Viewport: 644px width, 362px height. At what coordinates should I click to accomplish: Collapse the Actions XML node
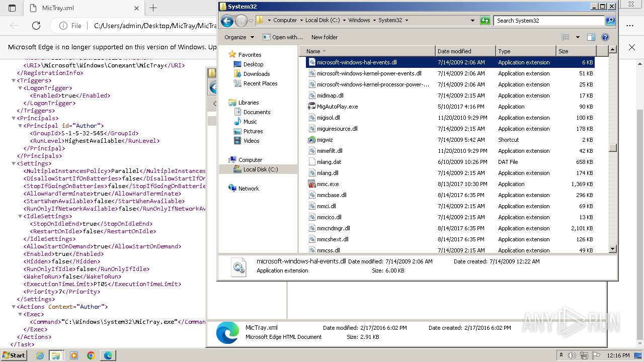[14, 307]
